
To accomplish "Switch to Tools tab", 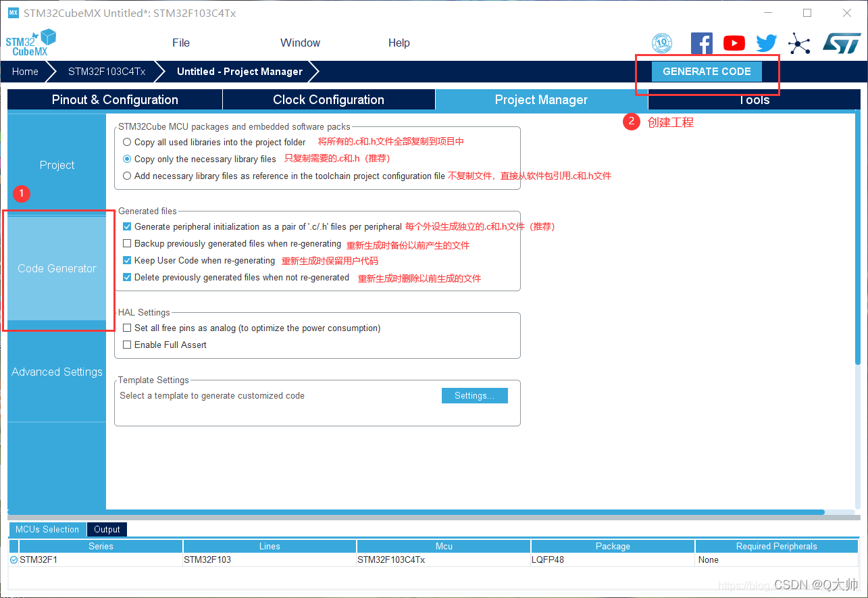I will pyautogui.click(x=754, y=99).
